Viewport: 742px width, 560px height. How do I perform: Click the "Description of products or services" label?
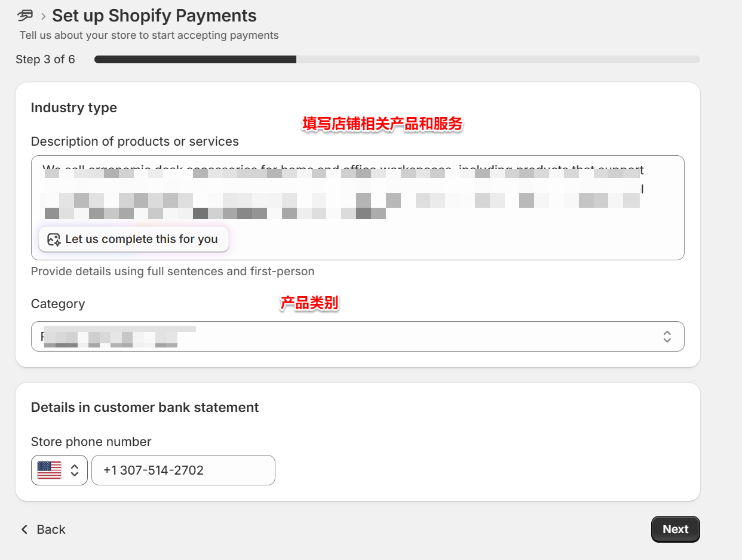134,141
